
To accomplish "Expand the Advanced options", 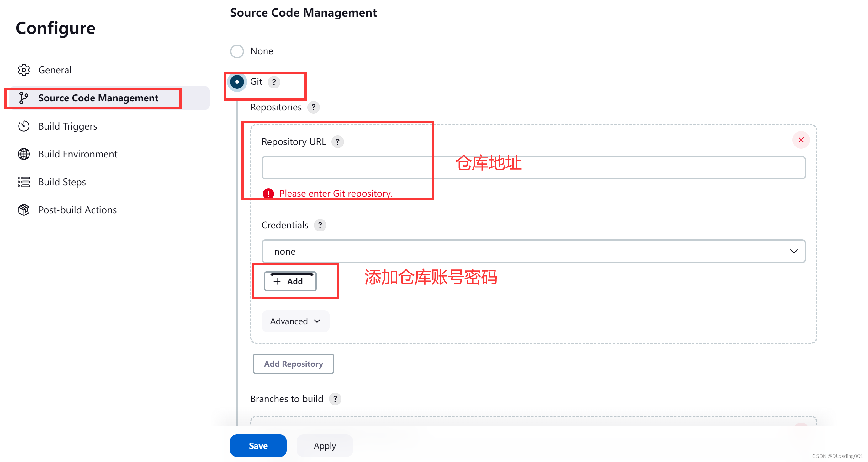I will click(295, 321).
